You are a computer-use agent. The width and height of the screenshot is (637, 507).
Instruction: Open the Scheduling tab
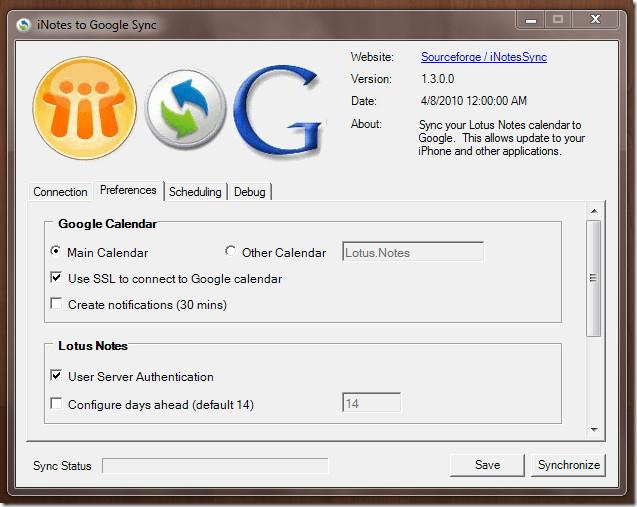(195, 192)
